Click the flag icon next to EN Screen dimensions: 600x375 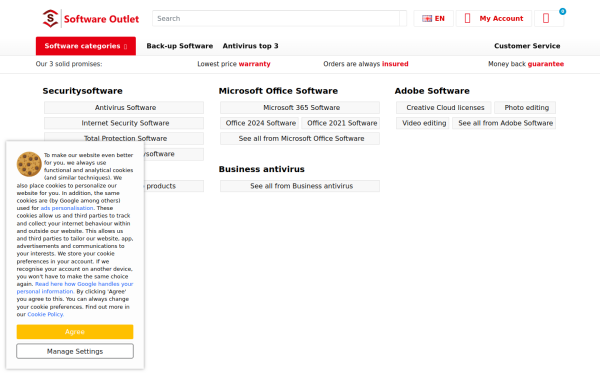pos(427,18)
